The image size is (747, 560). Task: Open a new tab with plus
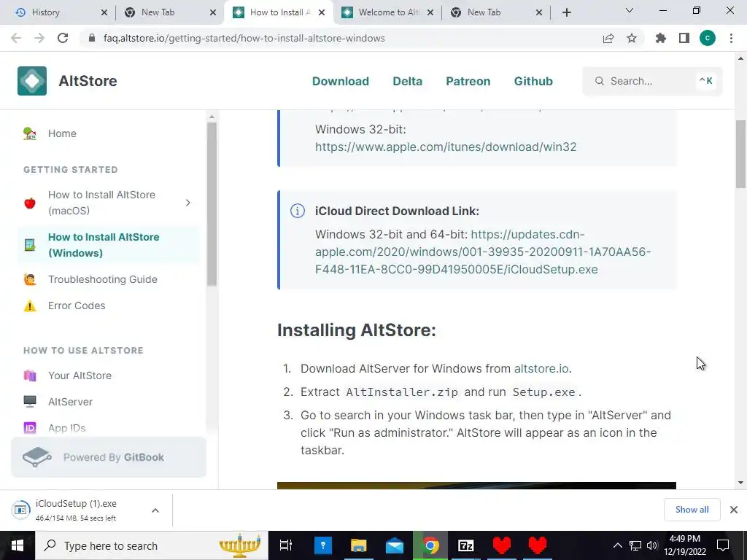[x=566, y=12]
